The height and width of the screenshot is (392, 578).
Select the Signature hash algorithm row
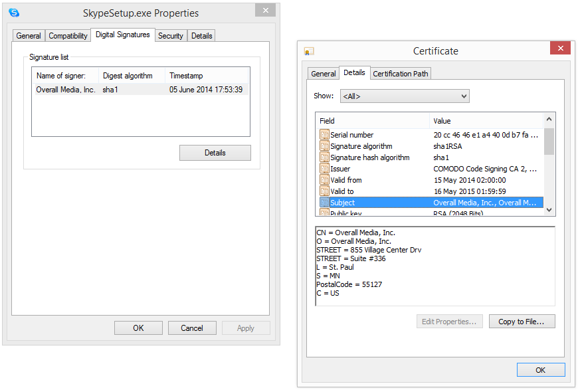[431, 157]
